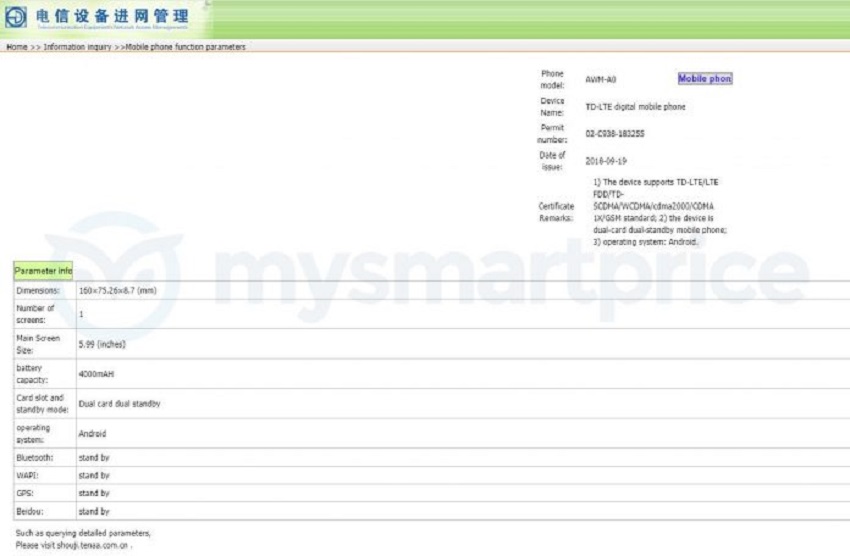This screenshot has height=556, width=850.
Task: Select main screen size 5.99 (inches)
Action: coord(102,344)
